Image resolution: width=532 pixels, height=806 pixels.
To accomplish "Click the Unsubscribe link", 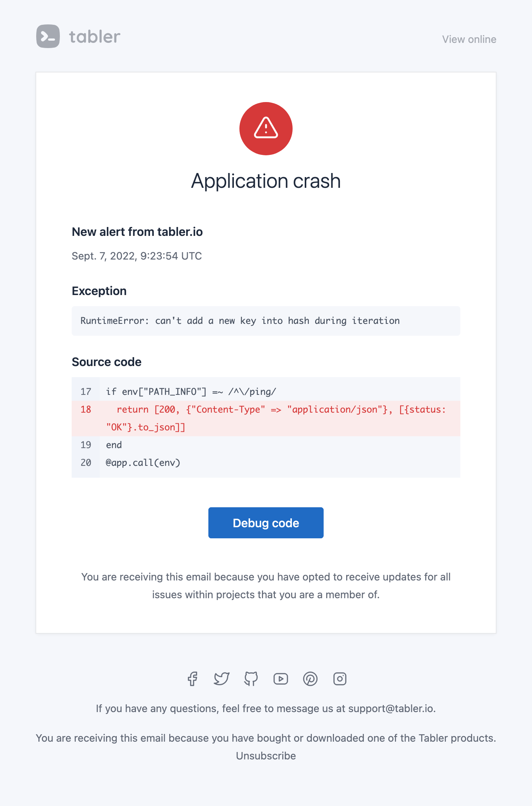I will [266, 756].
